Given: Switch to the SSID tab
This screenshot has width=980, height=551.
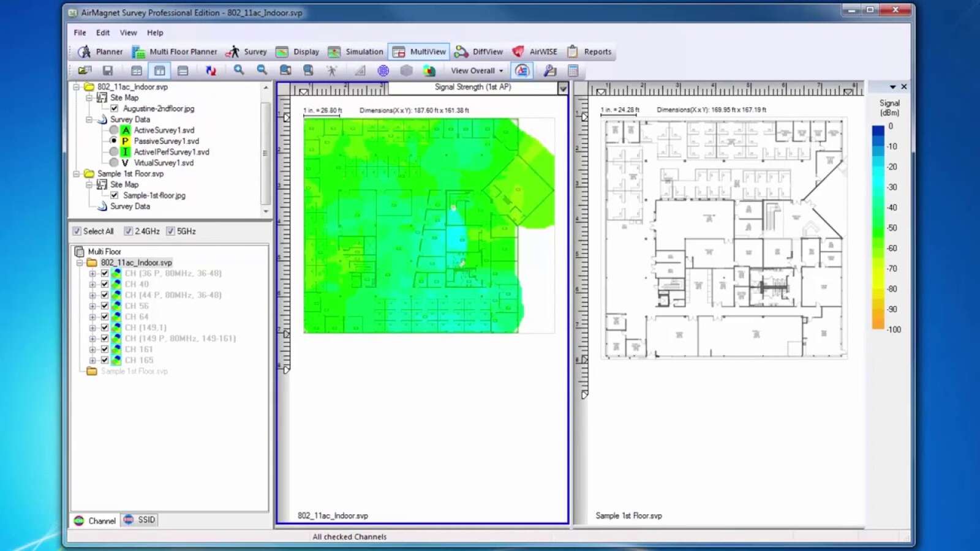Looking at the screenshot, I should click(x=140, y=520).
